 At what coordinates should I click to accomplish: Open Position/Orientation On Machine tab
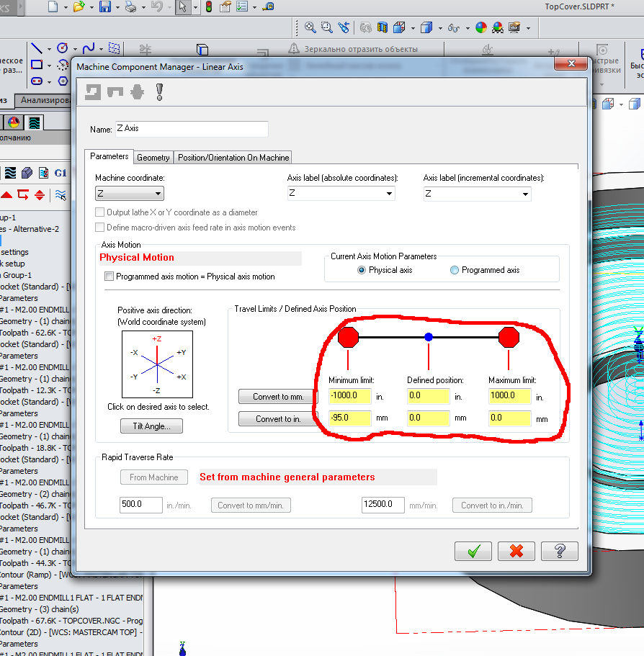coord(233,158)
